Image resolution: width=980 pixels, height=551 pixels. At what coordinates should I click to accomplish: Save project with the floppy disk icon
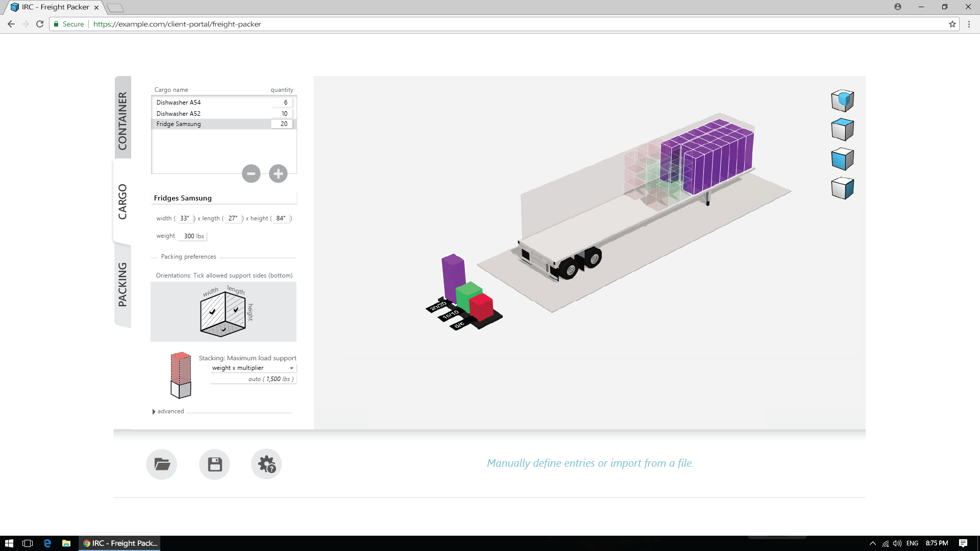(214, 464)
